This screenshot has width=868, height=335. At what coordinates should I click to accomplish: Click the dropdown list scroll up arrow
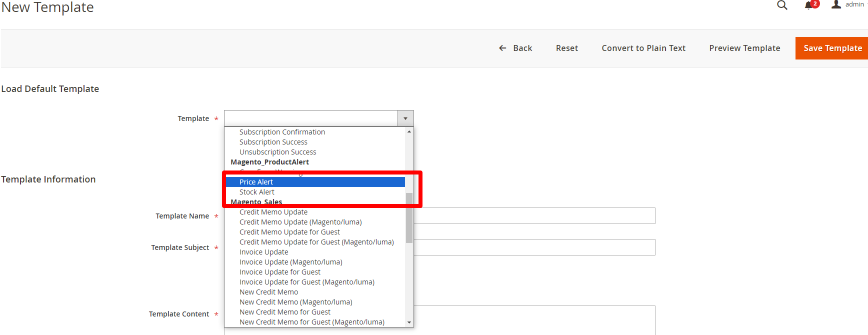click(409, 131)
